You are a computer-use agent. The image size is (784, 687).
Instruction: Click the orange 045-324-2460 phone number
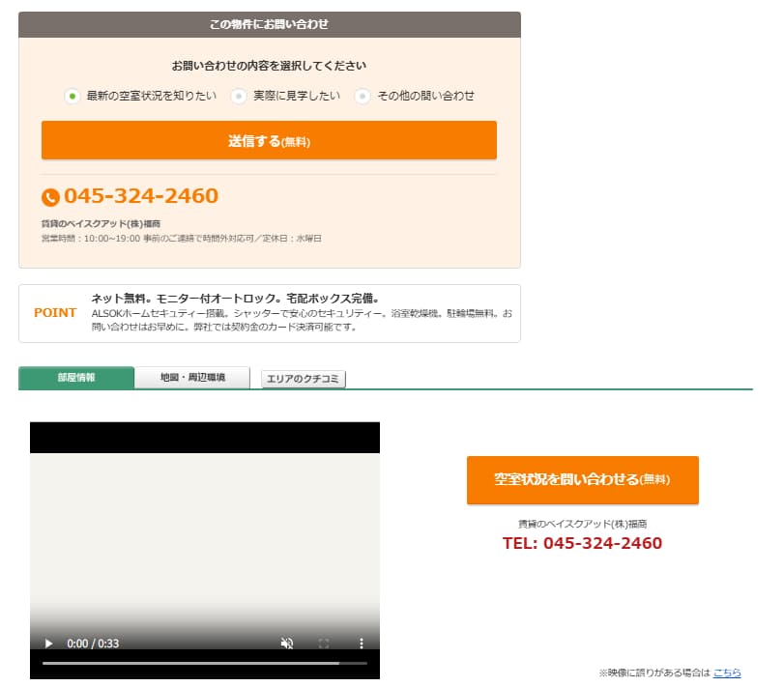point(141,196)
